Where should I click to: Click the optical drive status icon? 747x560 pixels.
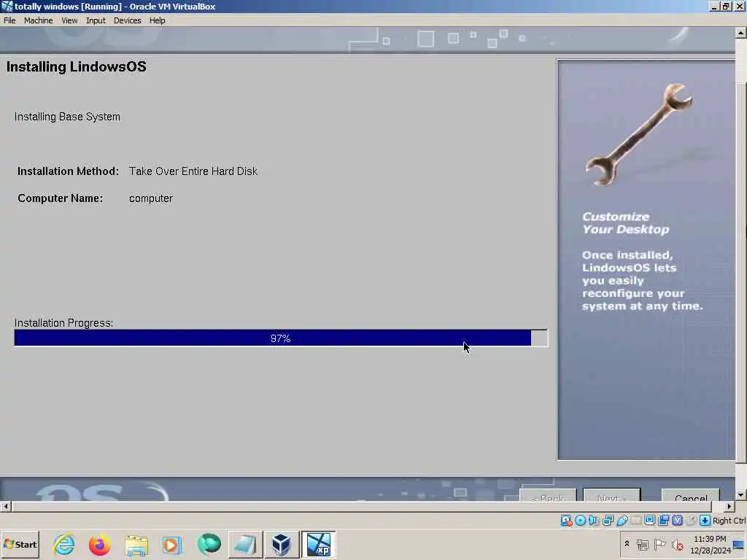click(580, 521)
